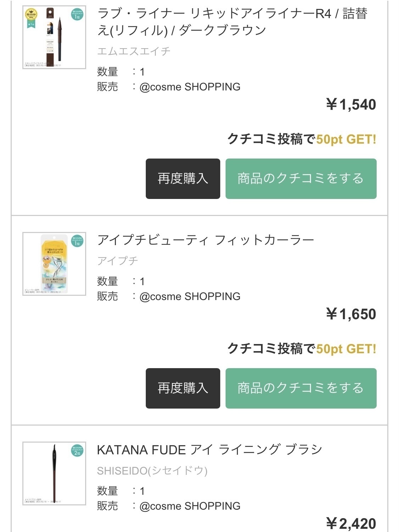The height and width of the screenshot is (532, 399).
Task: Visit the エムエスエイチ brand page
Action: click(134, 51)
